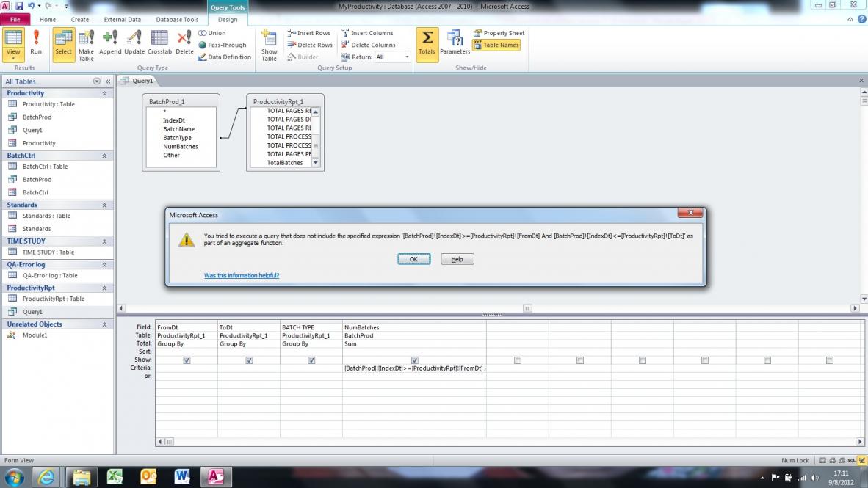
Task: Choose the Crosstab query type
Action: click(x=159, y=43)
